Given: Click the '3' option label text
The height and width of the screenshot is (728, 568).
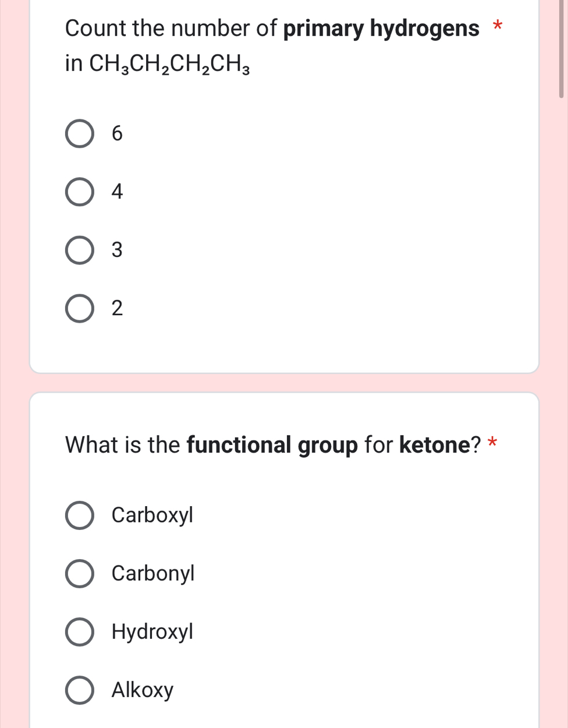Looking at the screenshot, I should (117, 250).
